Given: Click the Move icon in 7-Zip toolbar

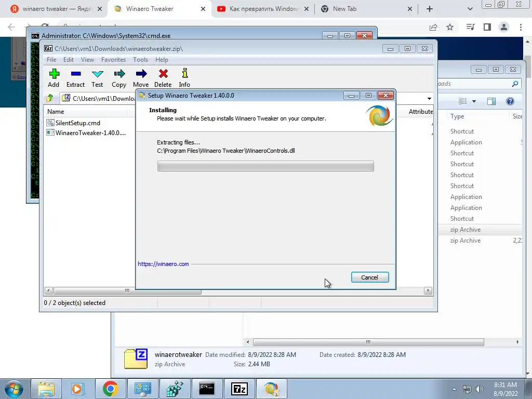Looking at the screenshot, I should 141,78.
